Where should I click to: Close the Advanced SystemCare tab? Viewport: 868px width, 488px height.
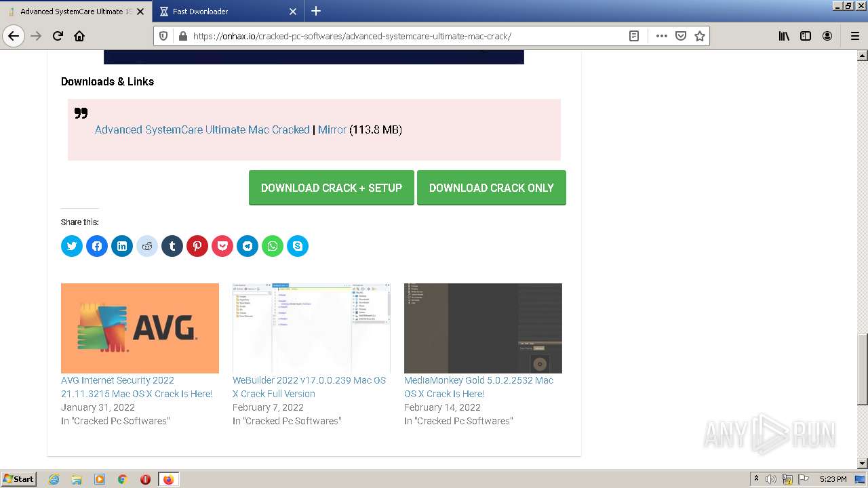(140, 12)
